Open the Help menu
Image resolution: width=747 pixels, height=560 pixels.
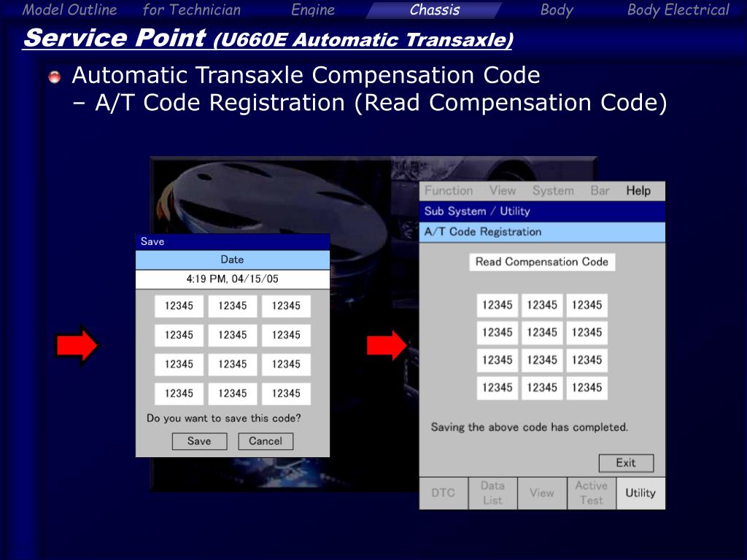coord(638,190)
